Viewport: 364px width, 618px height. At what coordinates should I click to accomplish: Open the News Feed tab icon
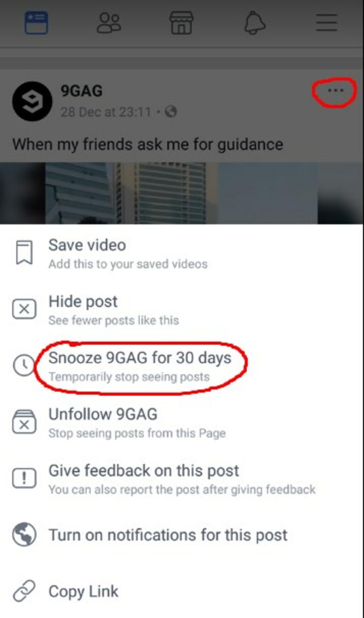point(36,23)
